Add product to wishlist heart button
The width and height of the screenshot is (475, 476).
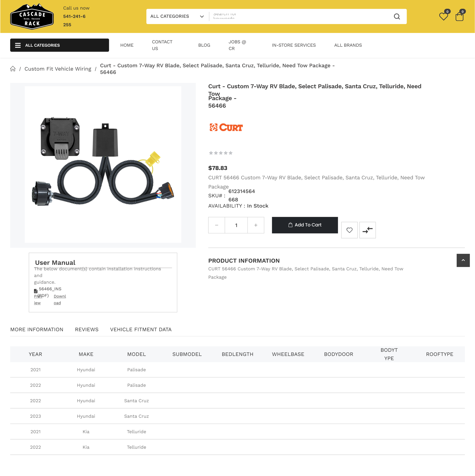pos(349,230)
